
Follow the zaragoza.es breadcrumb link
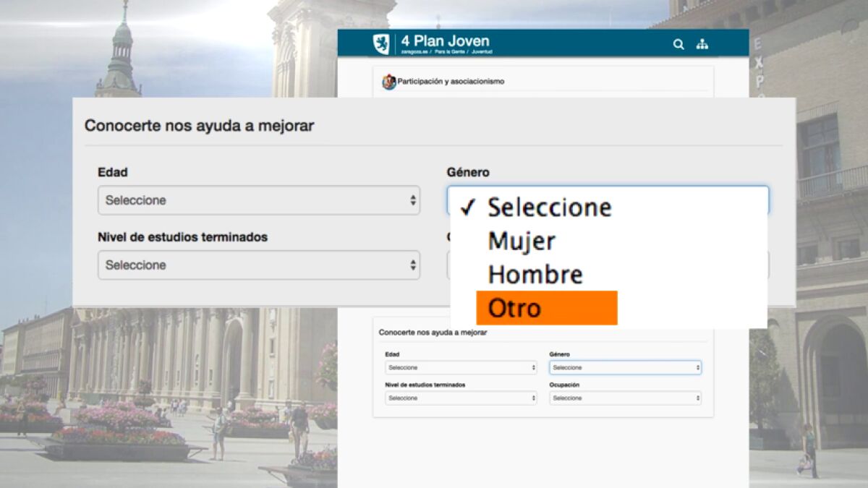coord(416,52)
